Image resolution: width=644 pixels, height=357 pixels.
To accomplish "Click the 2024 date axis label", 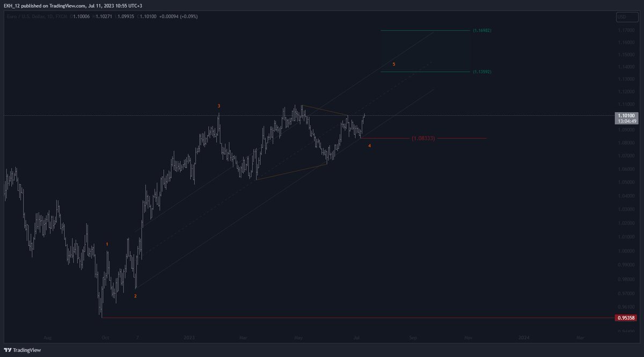I will tap(524, 338).
